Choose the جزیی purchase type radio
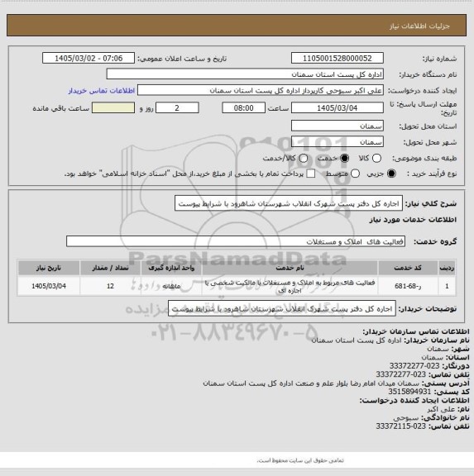This screenshot has width=474, height=476. click(x=391, y=174)
